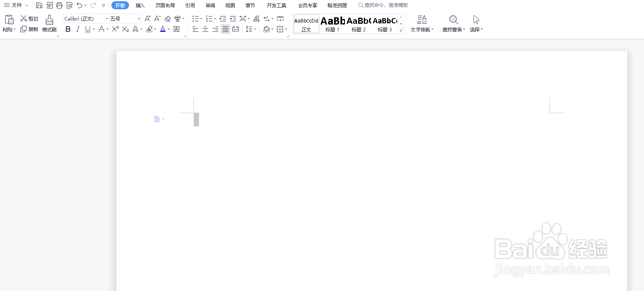This screenshot has height=291, width=644.
Task: Align text right
Action: point(215,29)
